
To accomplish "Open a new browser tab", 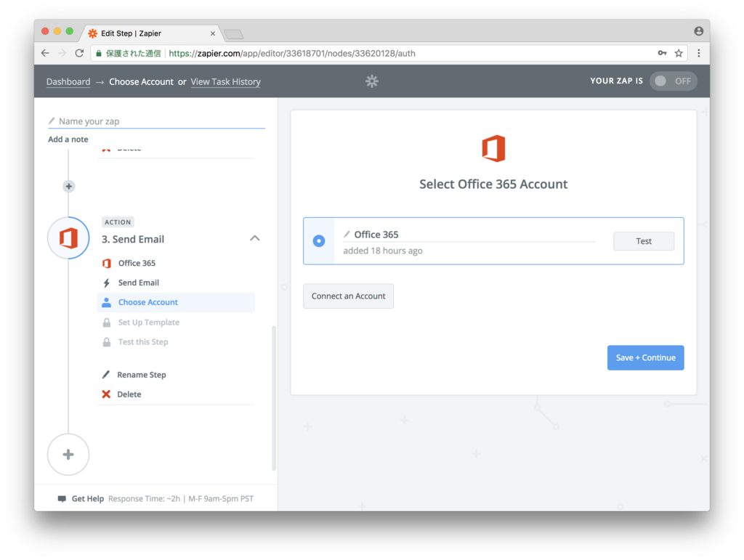I will click(233, 34).
